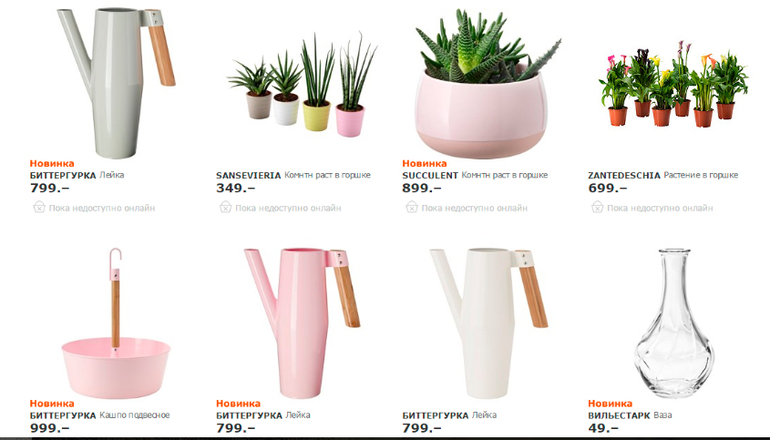770x440 pixels.
Task: Click SANSEVIERIA product name link
Action: point(248,175)
